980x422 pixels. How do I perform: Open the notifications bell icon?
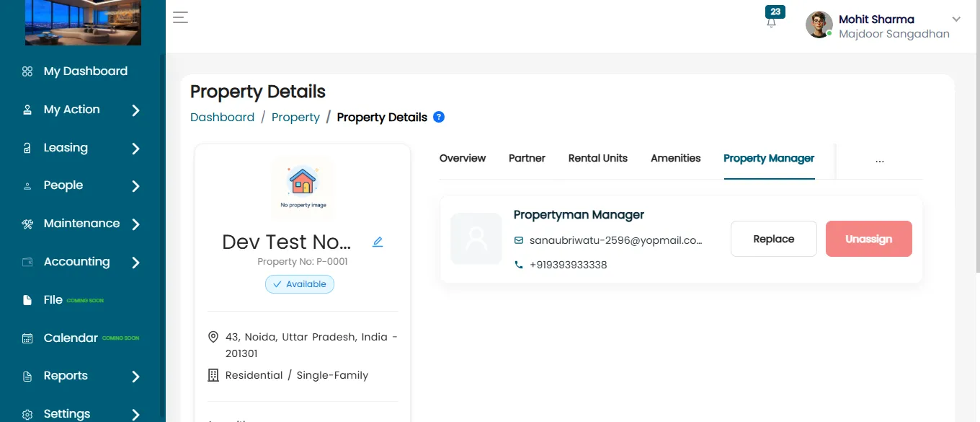(x=772, y=22)
